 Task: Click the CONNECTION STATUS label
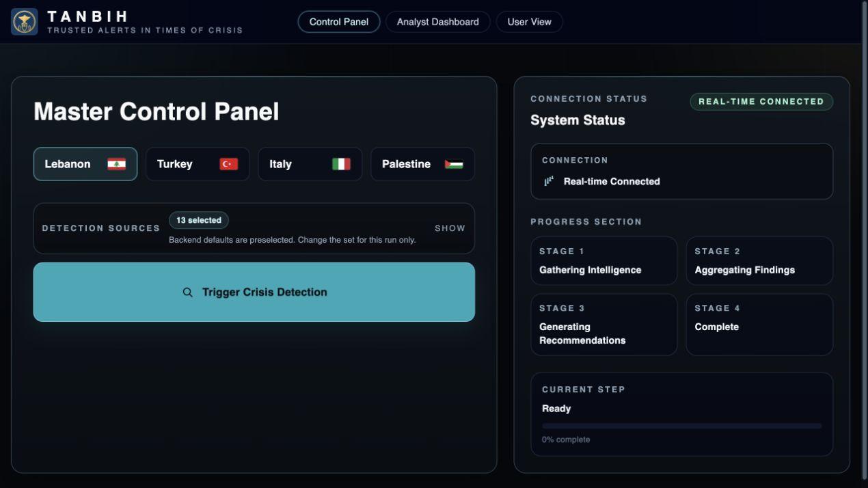pyautogui.click(x=589, y=98)
